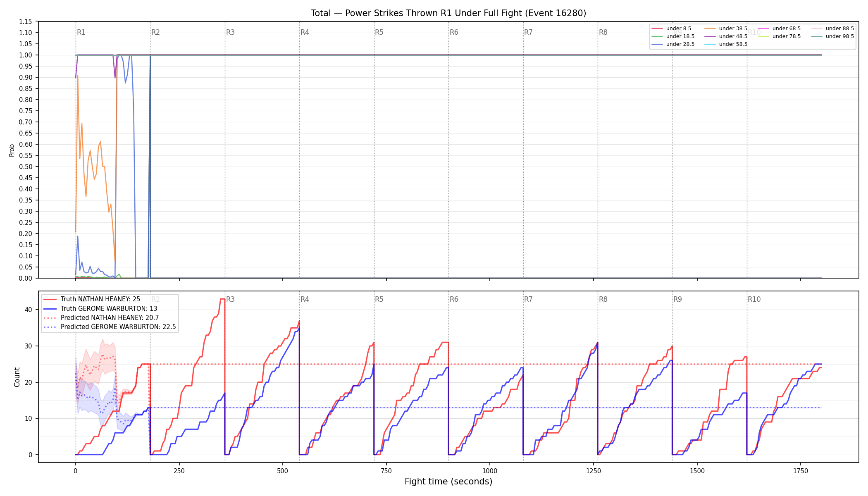Click the R1 round label in the top chart

tap(81, 32)
